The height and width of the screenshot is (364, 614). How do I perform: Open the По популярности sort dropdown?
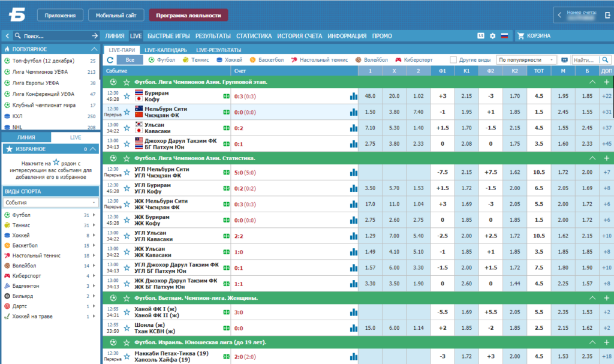(526, 60)
